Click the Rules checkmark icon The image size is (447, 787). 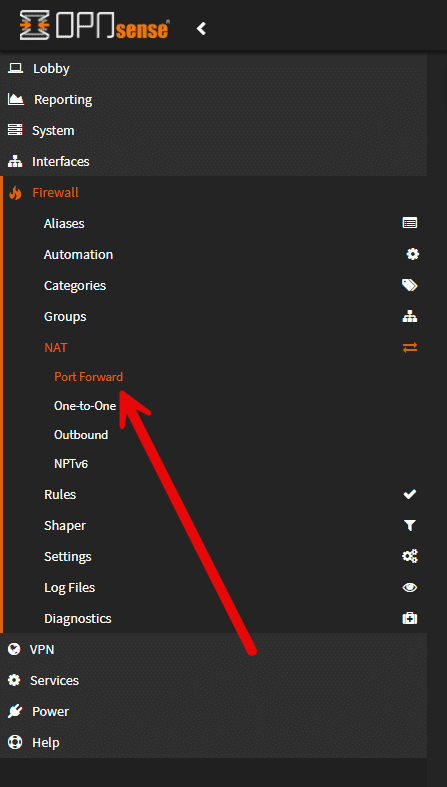point(410,494)
